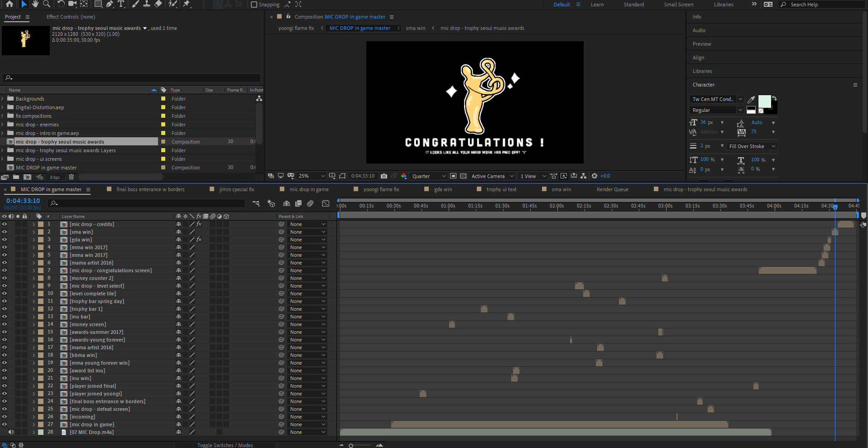
Task: Create a new composition from Project panel
Action: click(28, 177)
